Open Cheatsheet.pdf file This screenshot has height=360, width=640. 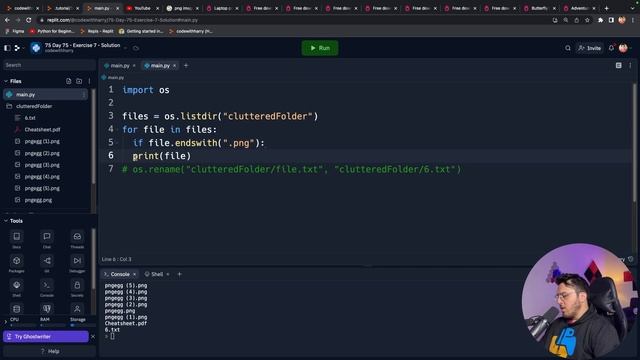(42, 130)
